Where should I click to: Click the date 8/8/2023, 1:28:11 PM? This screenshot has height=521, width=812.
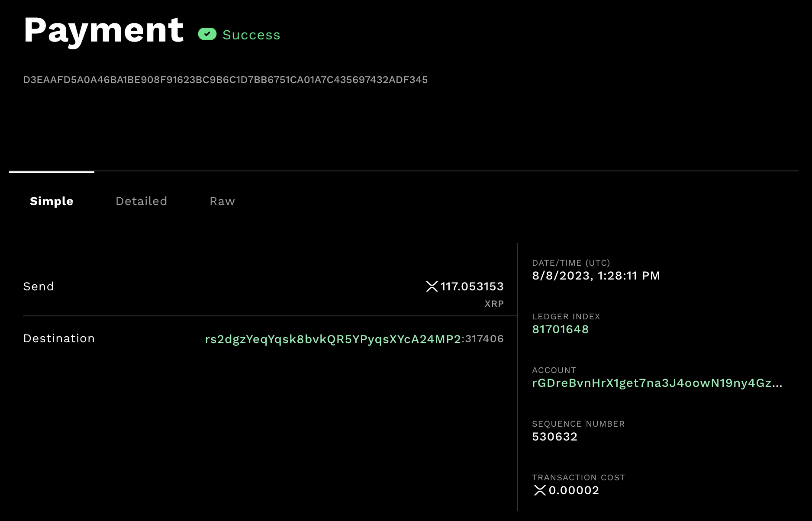(596, 276)
